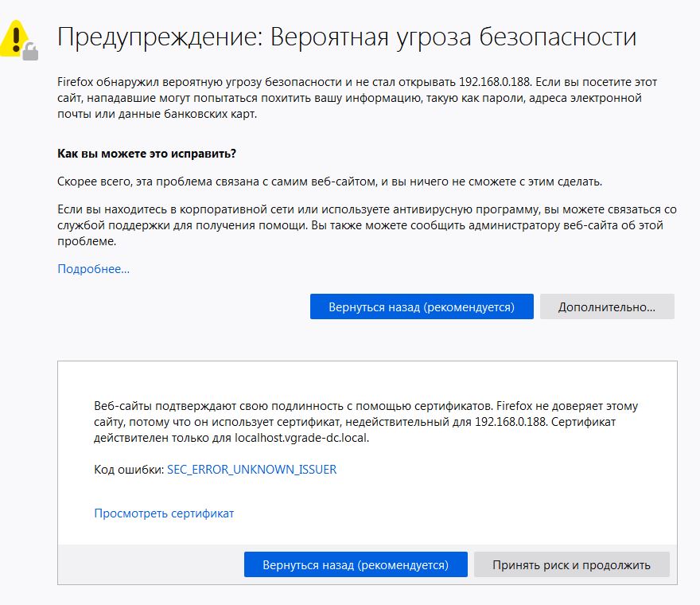Click the paragraph starting "Скорее всего"
700x605 pixels.
tap(329, 181)
